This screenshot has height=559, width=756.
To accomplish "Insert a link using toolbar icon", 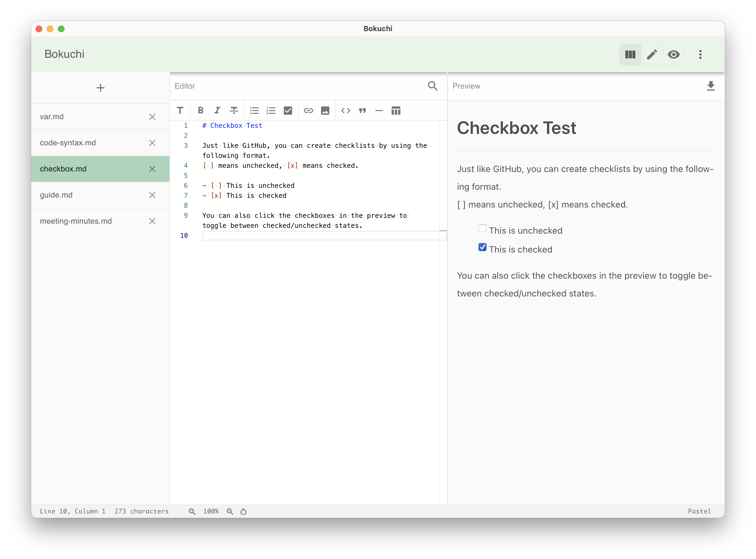I will tap(308, 110).
